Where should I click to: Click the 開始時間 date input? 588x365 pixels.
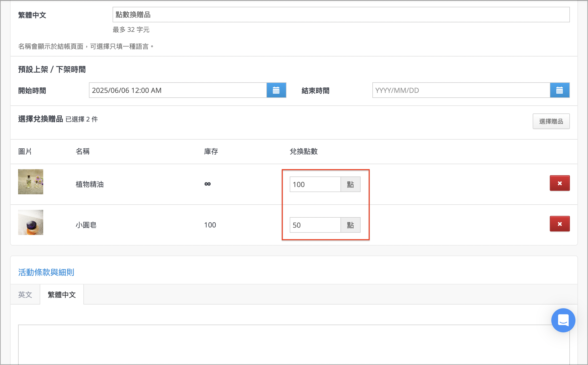178,90
